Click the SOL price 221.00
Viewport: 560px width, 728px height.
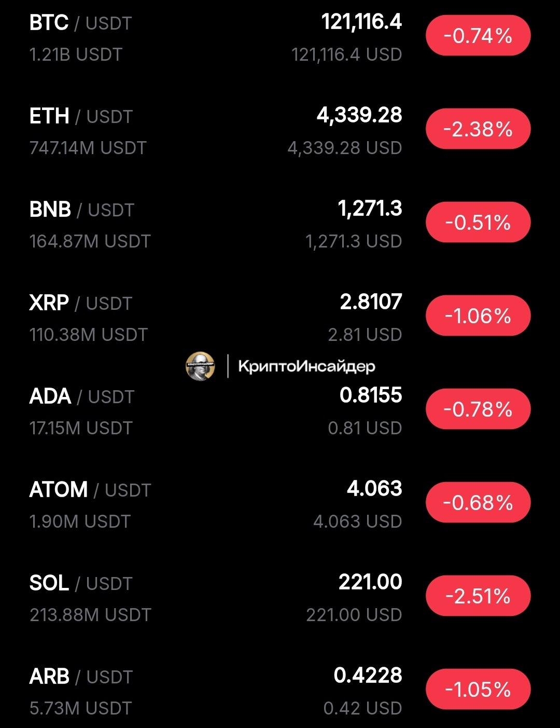pyautogui.click(x=370, y=582)
